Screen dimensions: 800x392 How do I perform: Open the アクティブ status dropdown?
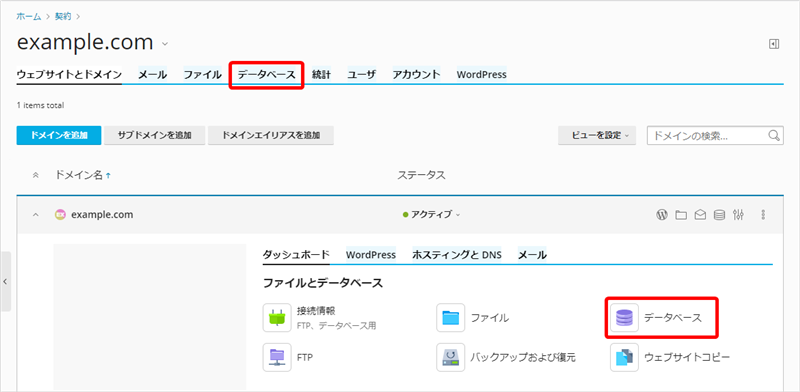click(431, 215)
